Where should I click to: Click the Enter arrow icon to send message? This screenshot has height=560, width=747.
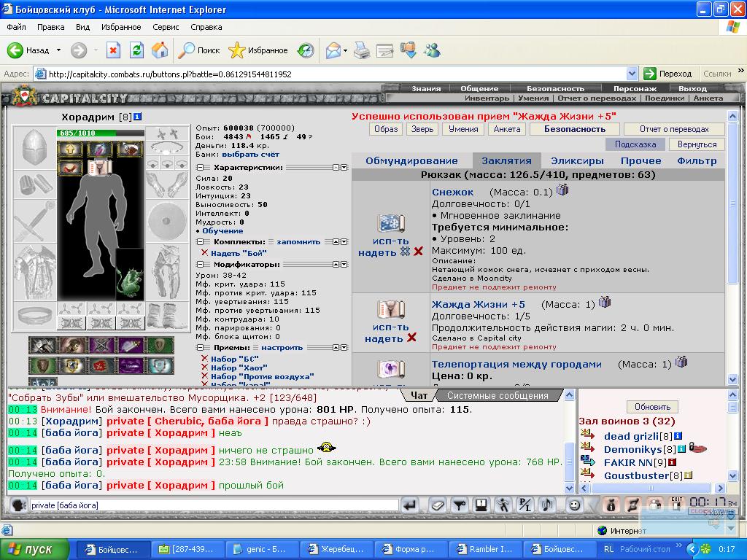[410, 505]
